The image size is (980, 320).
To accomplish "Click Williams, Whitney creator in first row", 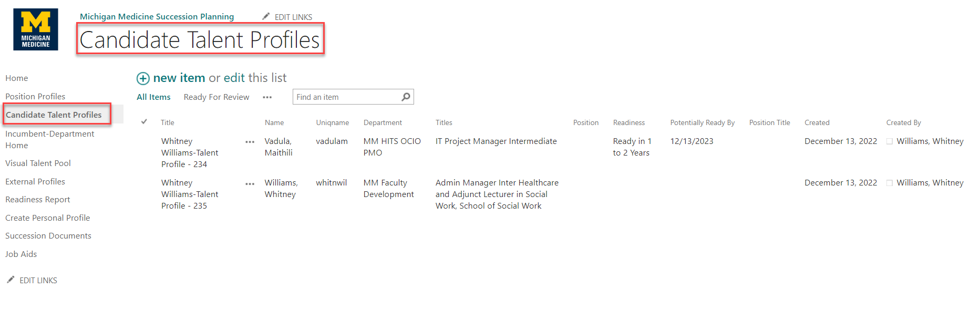I will pyautogui.click(x=930, y=141).
